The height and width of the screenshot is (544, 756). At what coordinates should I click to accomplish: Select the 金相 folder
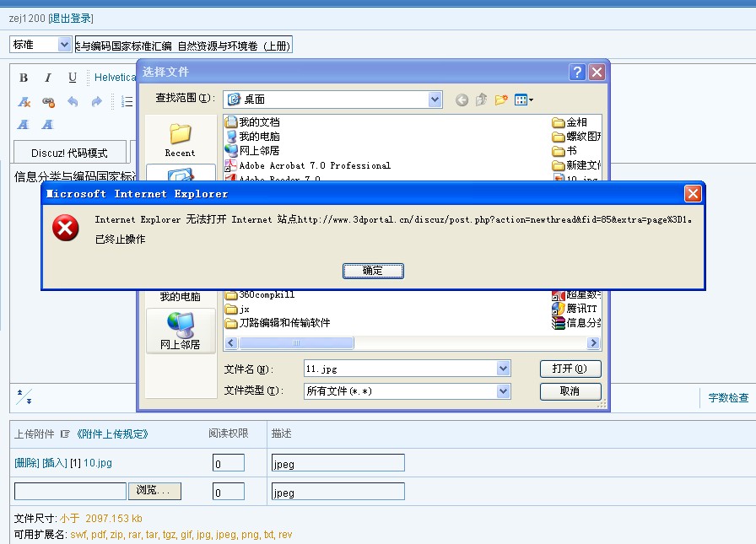point(570,122)
